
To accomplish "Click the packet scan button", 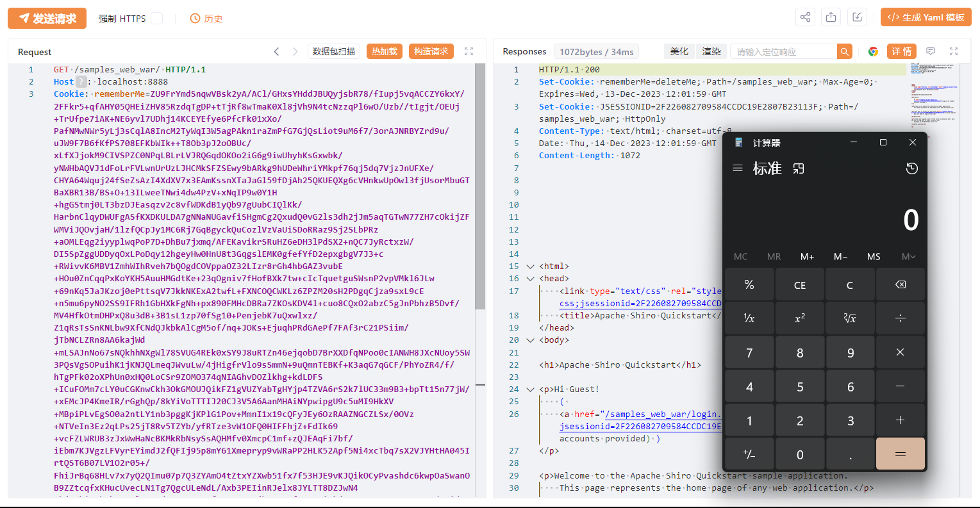I will [x=334, y=51].
